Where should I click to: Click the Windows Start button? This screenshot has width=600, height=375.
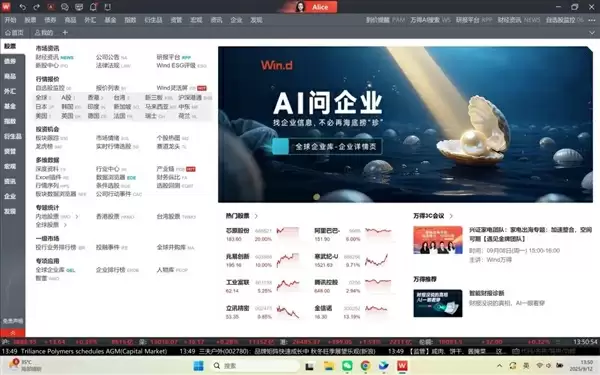click(x=199, y=366)
